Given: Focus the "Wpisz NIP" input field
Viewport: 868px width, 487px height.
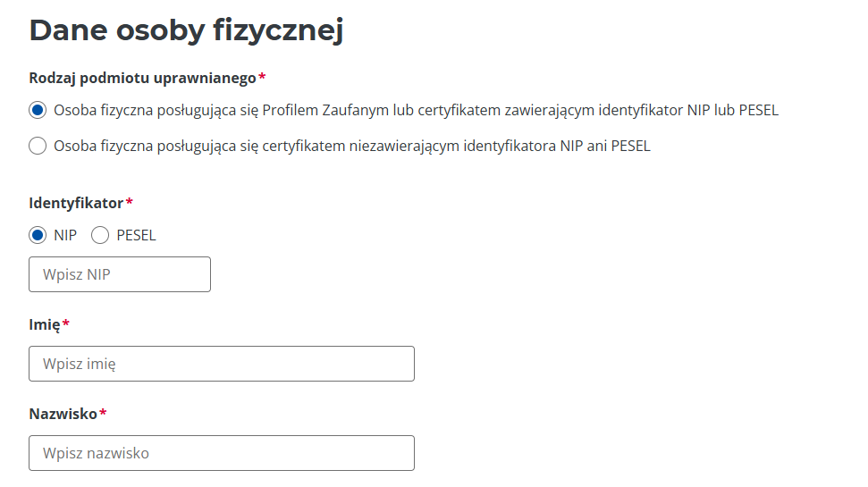Looking at the screenshot, I should click(120, 274).
